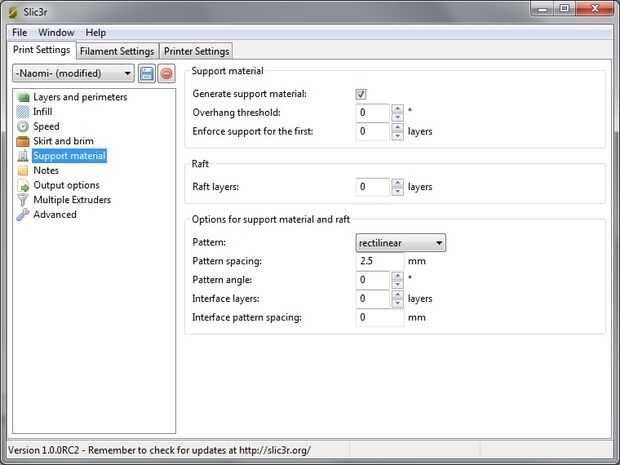Click the Slic3r app icon in title bar
The image size is (620, 465).
coord(13,13)
